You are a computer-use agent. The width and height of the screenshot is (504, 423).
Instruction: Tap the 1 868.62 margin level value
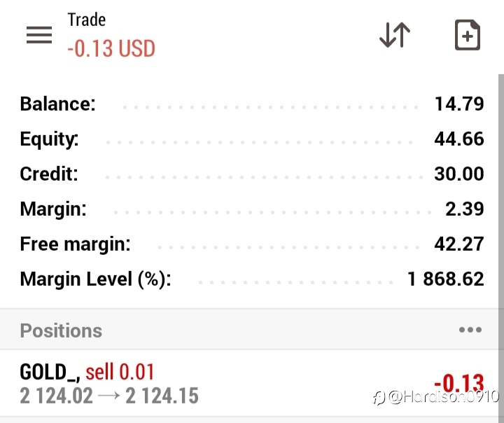[x=445, y=279]
